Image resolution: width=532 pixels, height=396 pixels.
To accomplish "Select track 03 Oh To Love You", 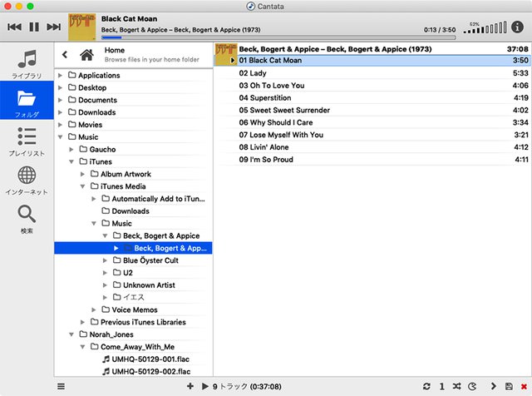I will (372, 86).
